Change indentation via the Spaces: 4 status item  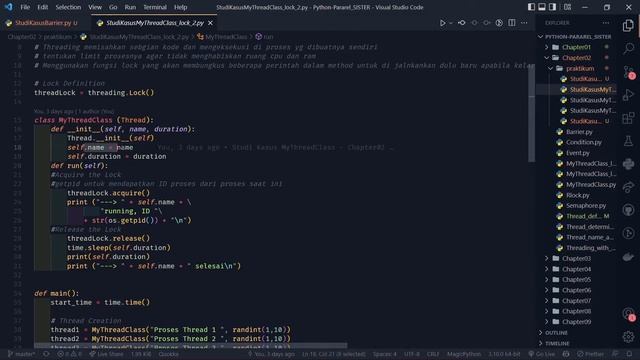(x=384, y=354)
